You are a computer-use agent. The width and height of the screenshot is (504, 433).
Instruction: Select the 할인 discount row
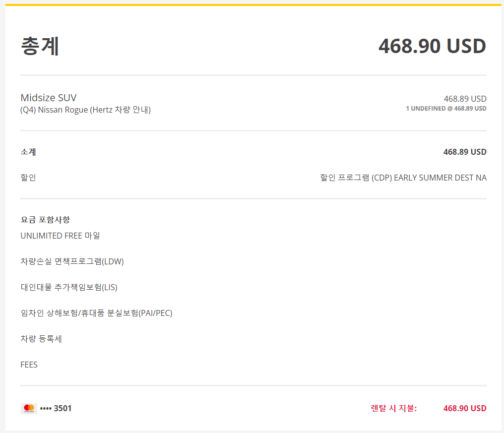tap(27, 177)
